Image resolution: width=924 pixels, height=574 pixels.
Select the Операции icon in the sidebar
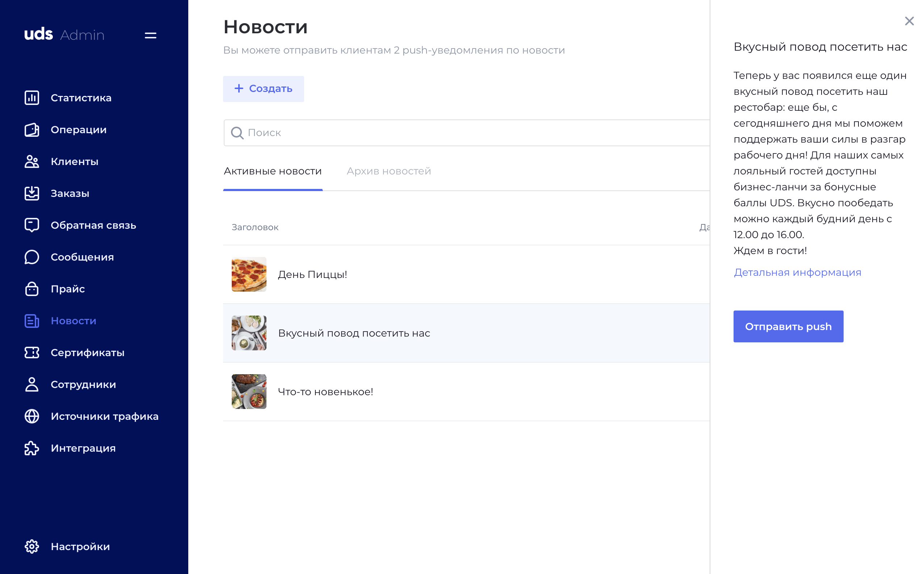[31, 130]
